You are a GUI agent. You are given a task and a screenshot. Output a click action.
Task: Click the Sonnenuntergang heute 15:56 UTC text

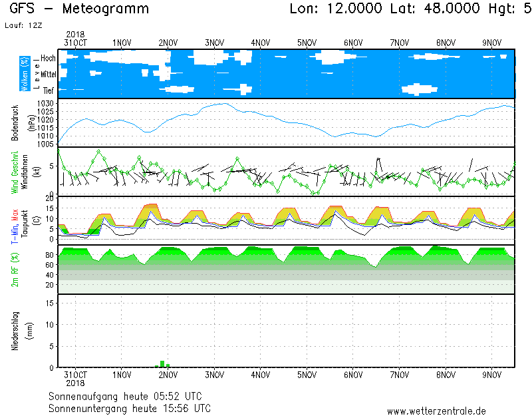coord(129,407)
